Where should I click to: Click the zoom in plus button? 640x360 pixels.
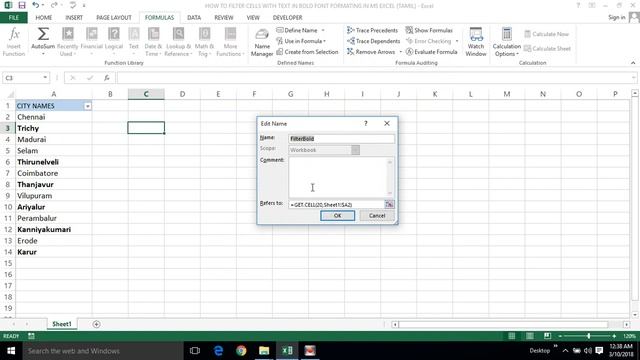[x=614, y=336]
